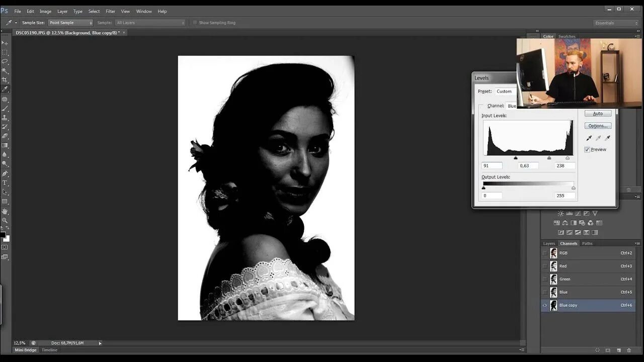Pick the black point eyedropper in Levels
This screenshot has width=644, height=362.
click(589, 138)
